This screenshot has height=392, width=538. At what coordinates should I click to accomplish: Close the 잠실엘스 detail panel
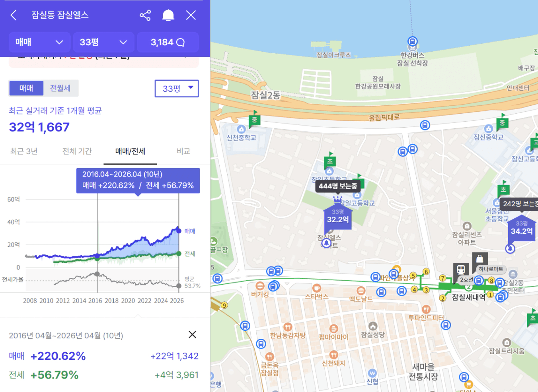click(x=191, y=15)
